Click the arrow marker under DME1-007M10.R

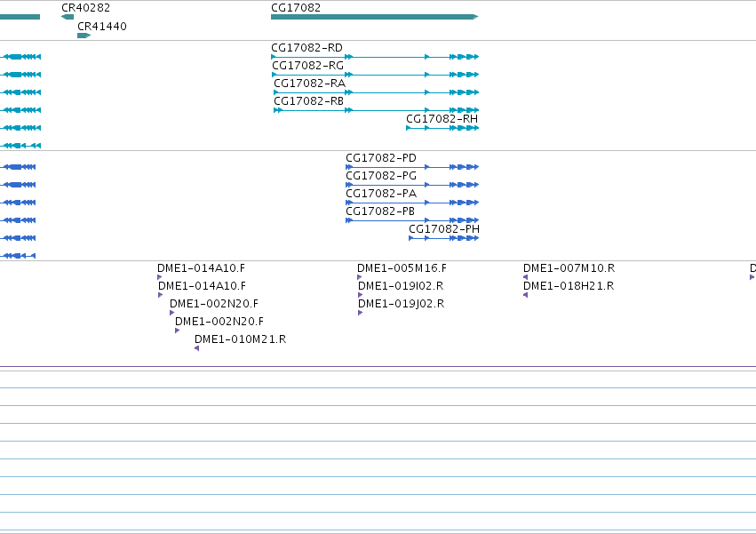tap(526, 277)
